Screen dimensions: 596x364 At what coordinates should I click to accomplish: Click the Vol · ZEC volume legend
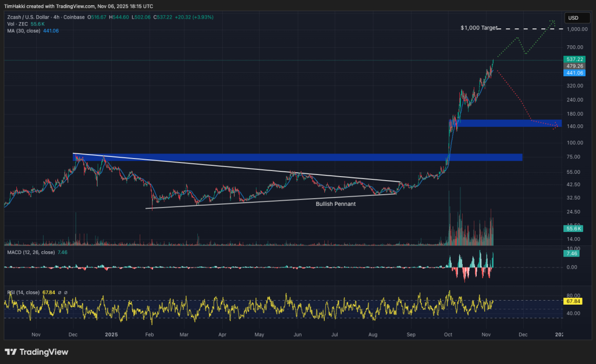17,24
